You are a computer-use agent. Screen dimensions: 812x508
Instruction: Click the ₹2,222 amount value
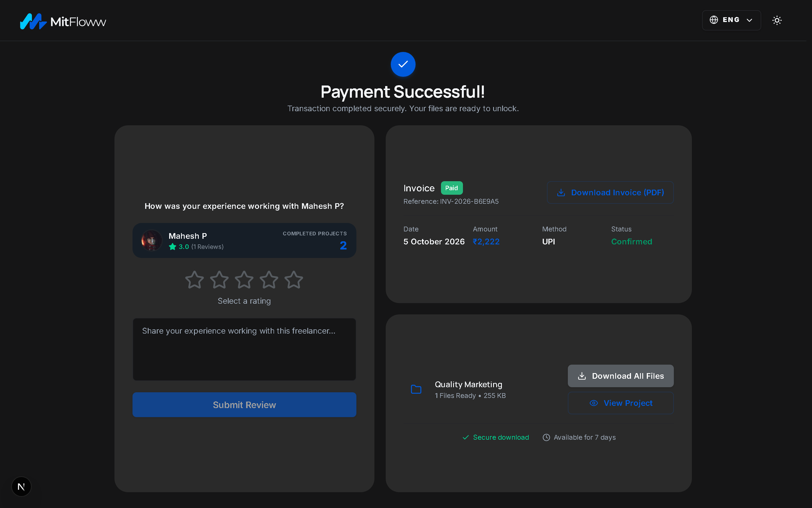[x=486, y=242]
